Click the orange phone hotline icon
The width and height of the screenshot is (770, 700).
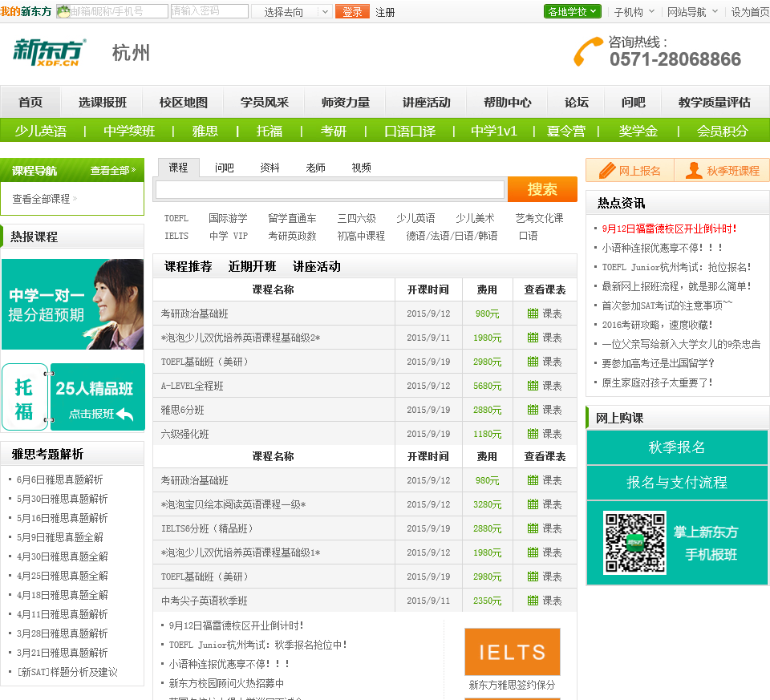pyautogui.click(x=588, y=51)
